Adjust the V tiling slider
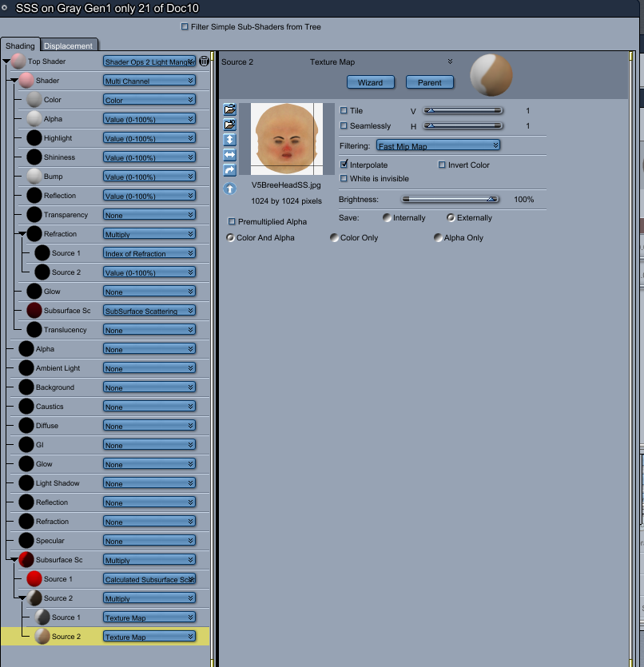This screenshot has height=667, width=644. pos(463,110)
